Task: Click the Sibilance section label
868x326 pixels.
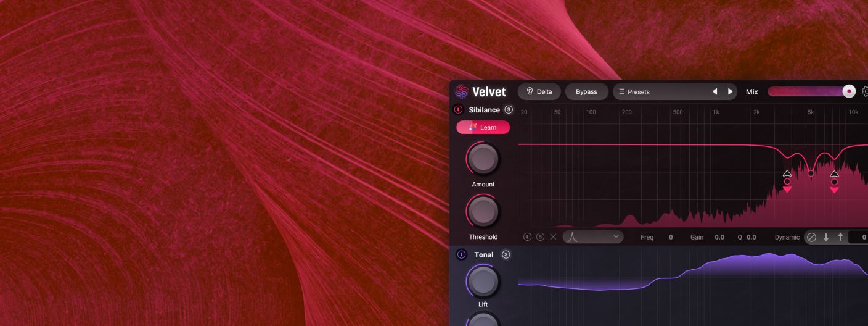Action: point(484,110)
